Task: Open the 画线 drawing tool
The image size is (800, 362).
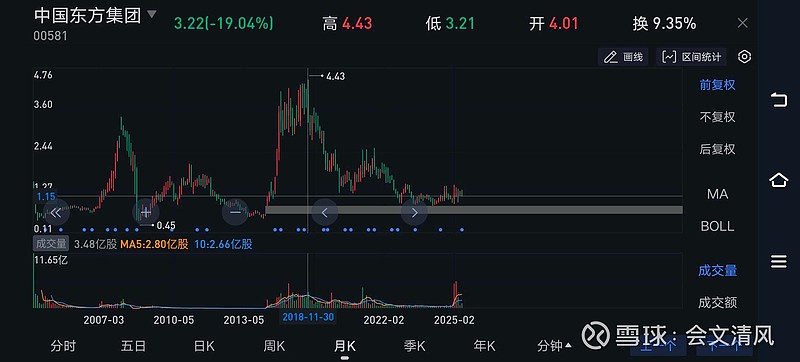Action: point(623,57)
